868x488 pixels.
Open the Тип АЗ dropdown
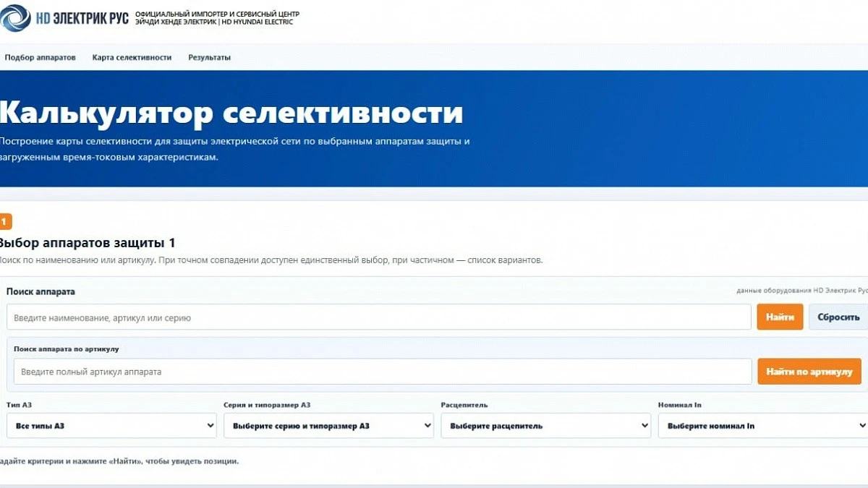pyautogui.click(x=111, y=426)
